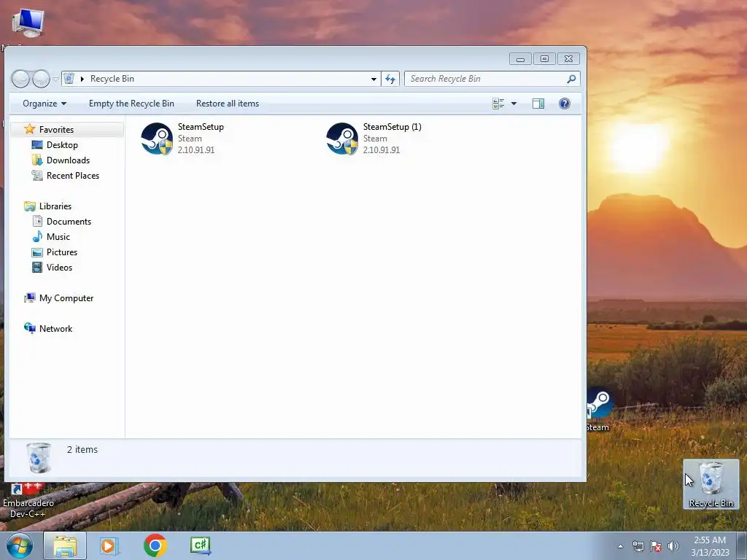Image resolution: width=747 pixels, height=560 pixels.
Task: Maximize the Recycle Bin window
Action: (x=544, y=58)
